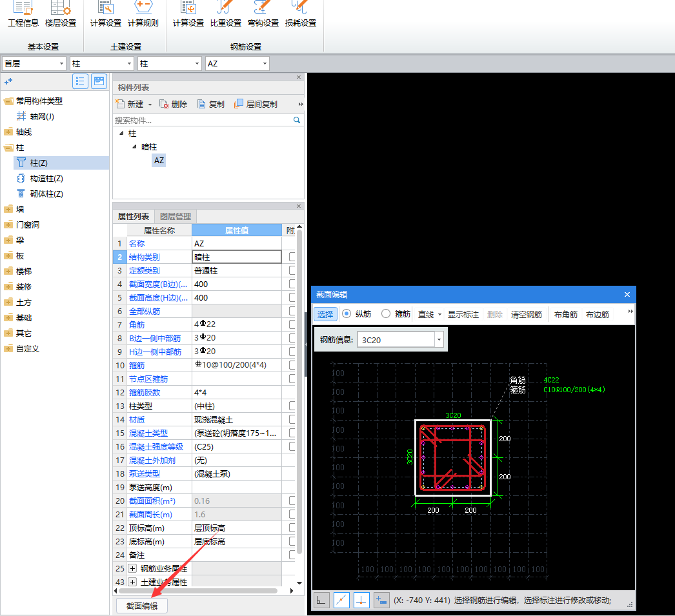The width and height of the screenshot is (675, 616).
Task: Toggle the checkbox for 角筋 row
Action: click(292, 324)
